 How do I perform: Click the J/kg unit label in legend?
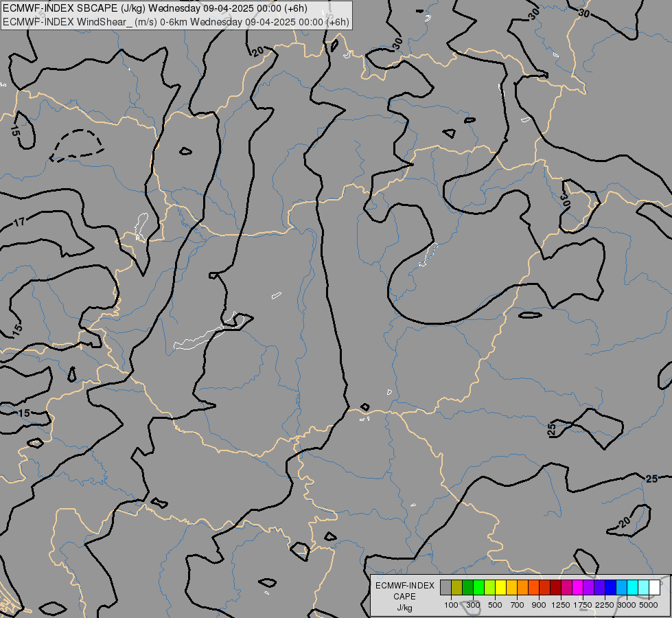pos(404,608)
